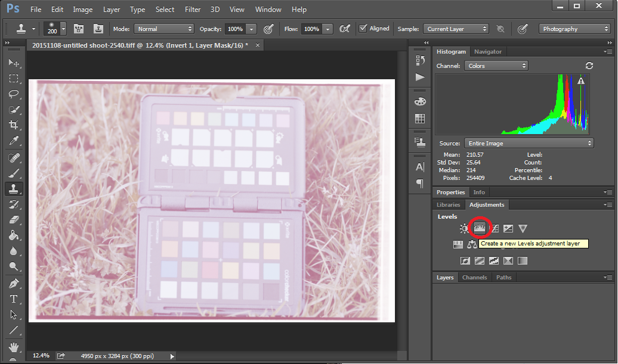618x364 pixels.
Task: Open the Opacity slider control
Action: click(x=251, y=28)
